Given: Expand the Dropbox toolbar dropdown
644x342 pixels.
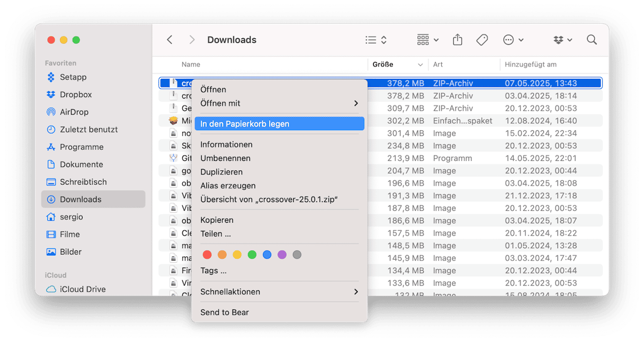Looking at the screenshot, I should point(563,40).
